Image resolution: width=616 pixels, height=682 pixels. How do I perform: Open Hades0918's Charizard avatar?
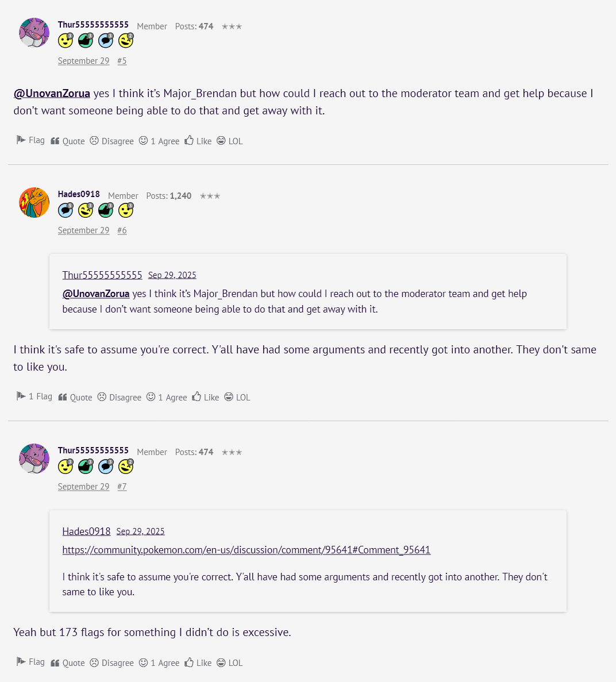tap(34, 202)
